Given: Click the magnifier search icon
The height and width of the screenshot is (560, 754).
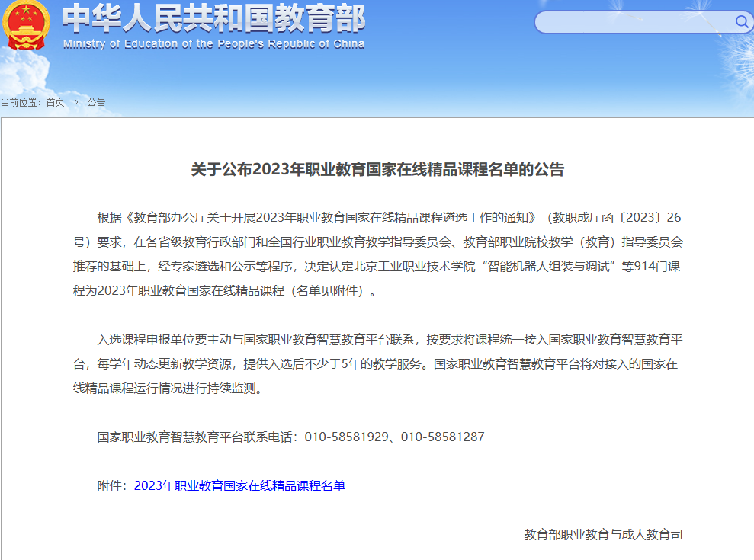Looking at the screenshot, I should (742, 21).
